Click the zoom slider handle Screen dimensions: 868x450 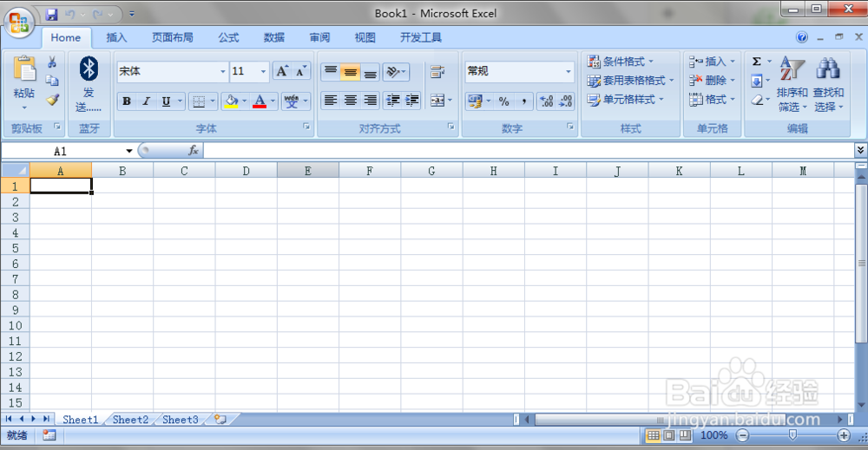(x=792, y=435)
